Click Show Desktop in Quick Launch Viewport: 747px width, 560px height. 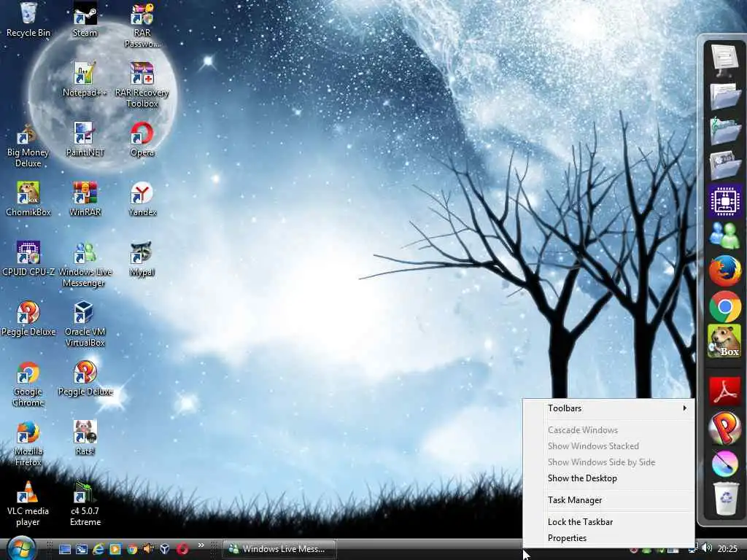pos(65,549)
